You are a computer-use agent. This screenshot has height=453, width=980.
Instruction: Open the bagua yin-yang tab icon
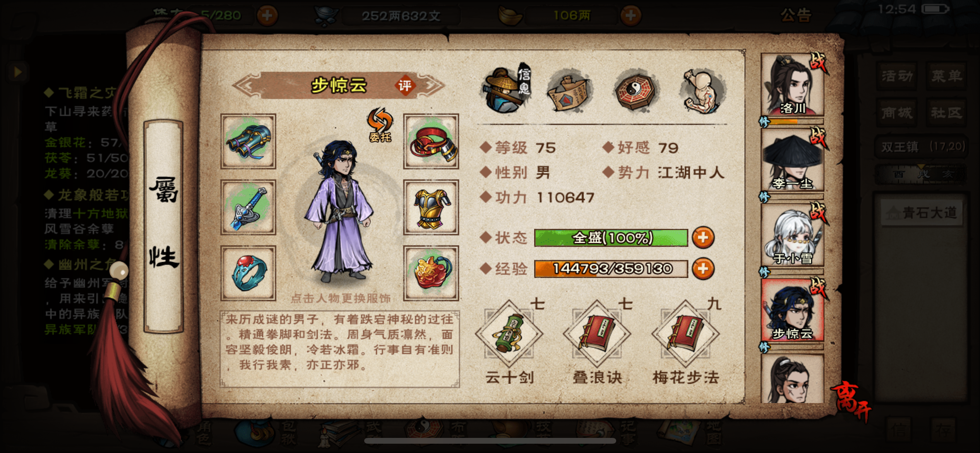tap(635, 91)
